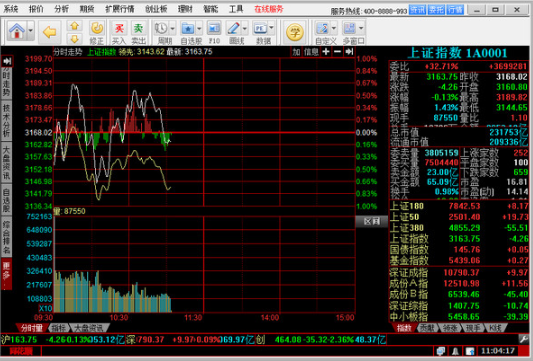The image size is (533, 361).
Task: Toggle the 加 overlay button on chart
Action: 296,52
